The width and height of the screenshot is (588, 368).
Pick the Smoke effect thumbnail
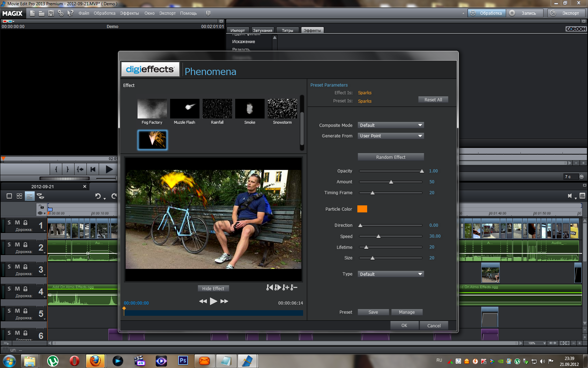pos(250,109)
